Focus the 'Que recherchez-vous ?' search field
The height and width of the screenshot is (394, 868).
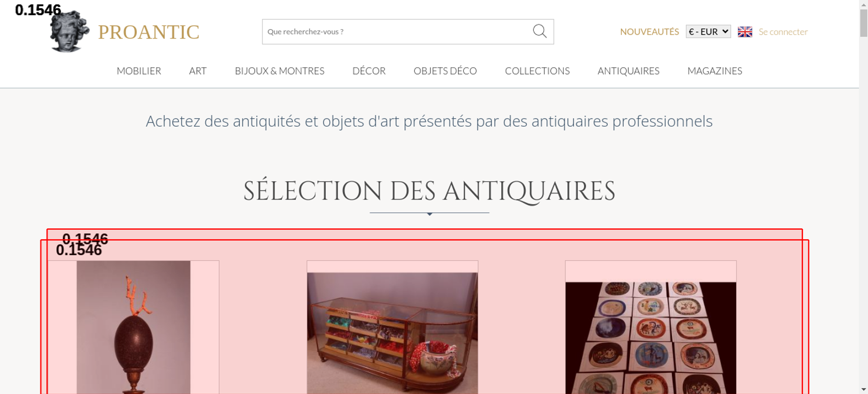397,32
